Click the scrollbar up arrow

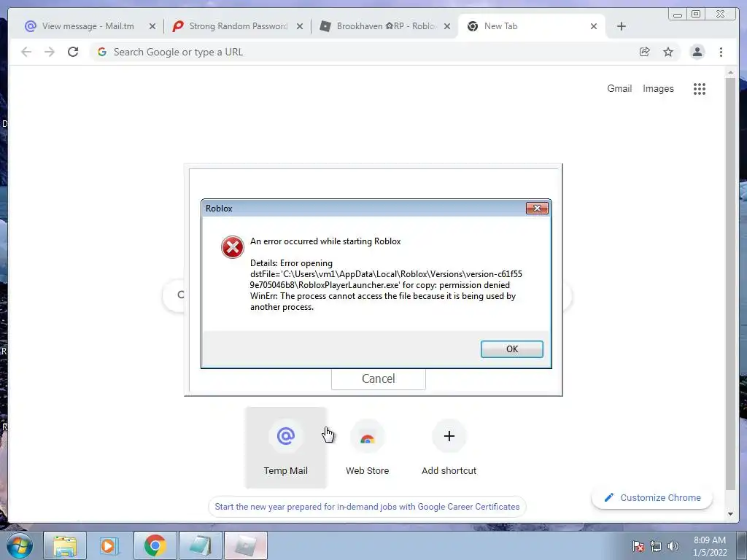click(730, 73)
